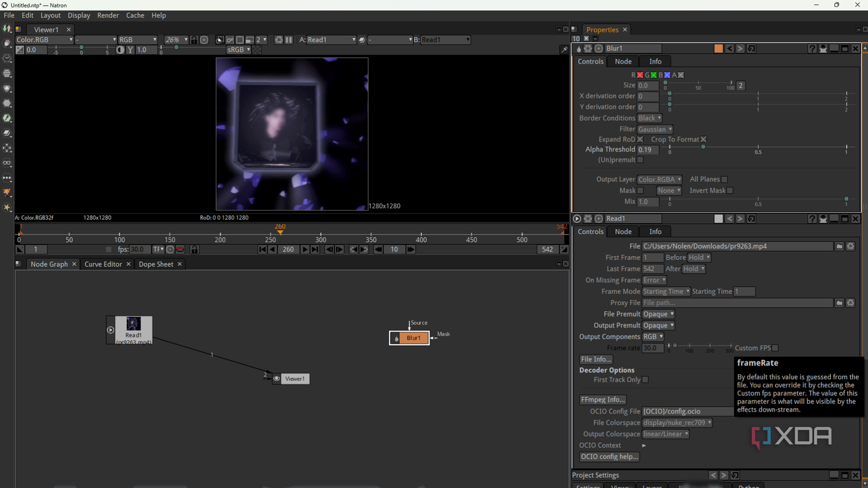Click the File Info... button
The width and height of the screenshot is (868, 488).
pyautogui.click(x=596, y=359)
